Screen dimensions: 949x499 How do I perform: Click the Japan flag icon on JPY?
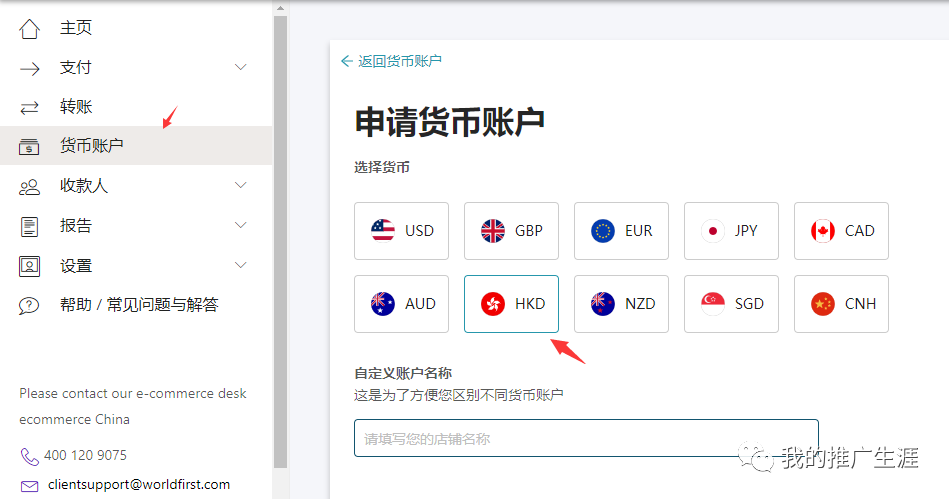pos(713,231)
